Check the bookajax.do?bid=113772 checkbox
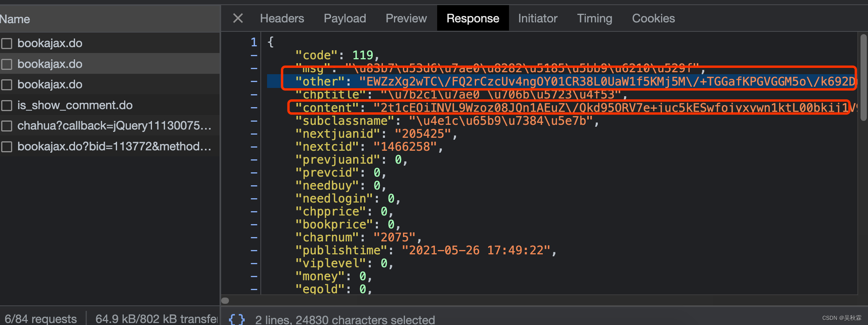Image resolution: width=868 pixels, height=325 pixels. (7, 147)
